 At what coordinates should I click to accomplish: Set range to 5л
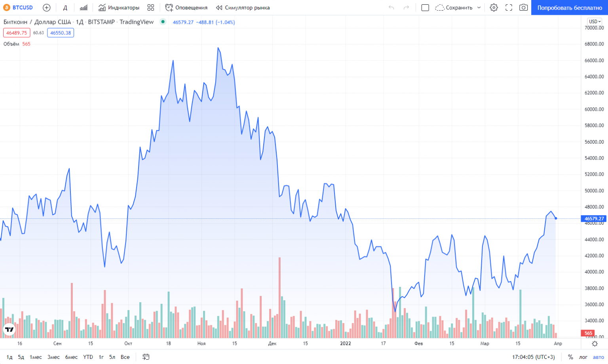pos(112,357)
